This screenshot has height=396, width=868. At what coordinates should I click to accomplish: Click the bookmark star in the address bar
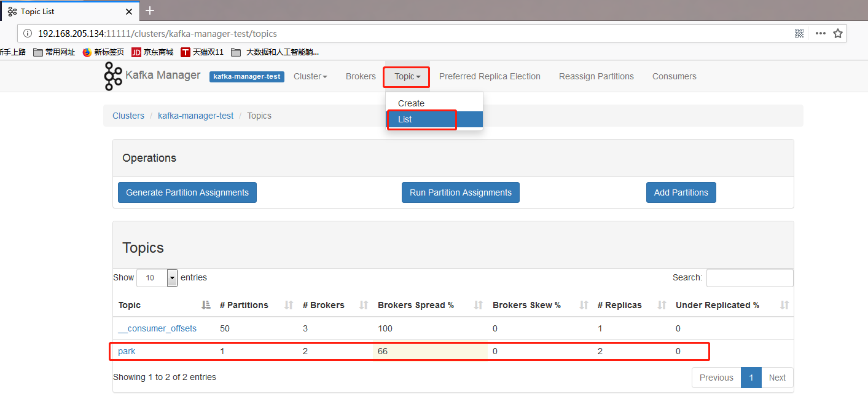point(838,33)
